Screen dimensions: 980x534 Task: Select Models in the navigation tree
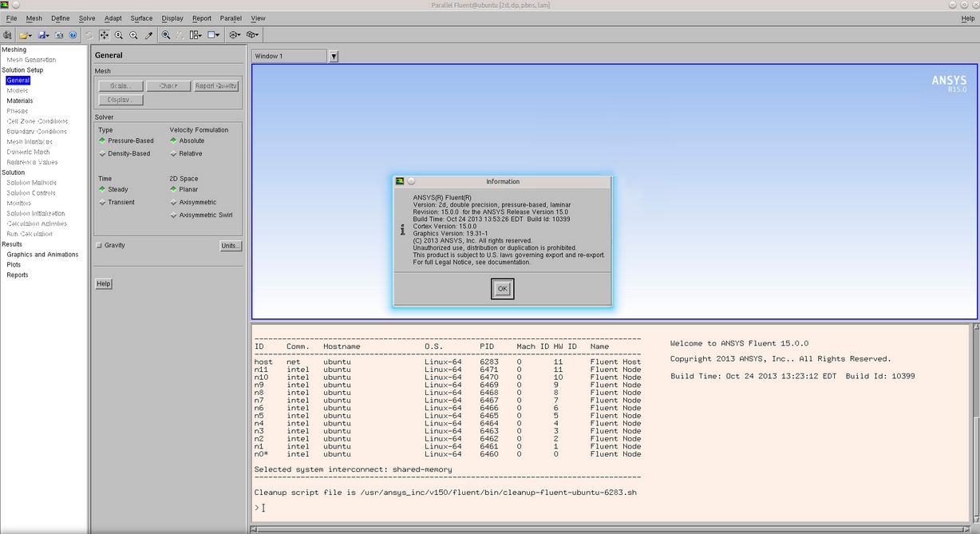pyautogui.click(x=18, y=90)
